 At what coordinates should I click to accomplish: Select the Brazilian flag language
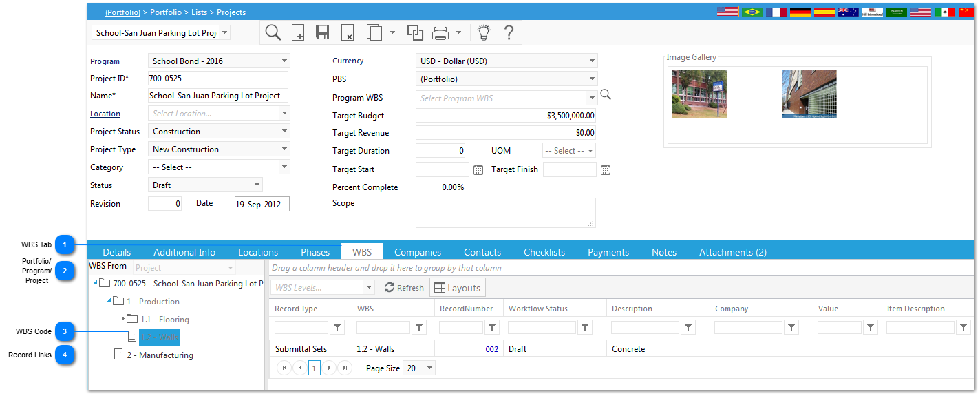coord(752,12)
